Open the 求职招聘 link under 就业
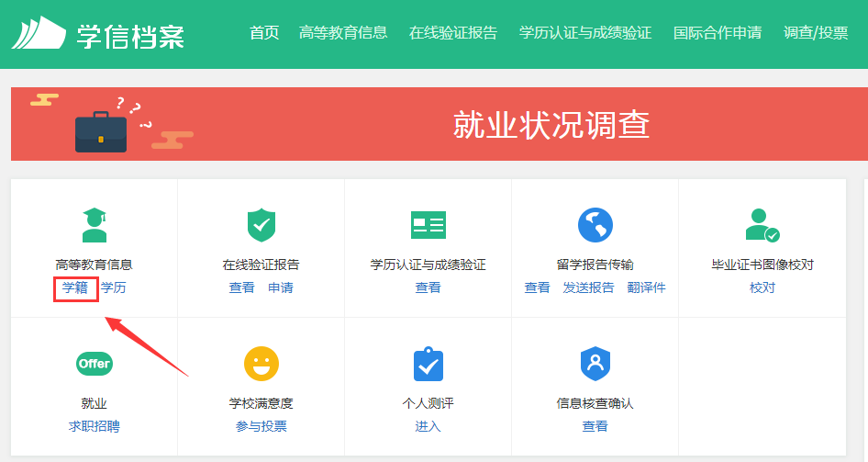868x462 pixels. pos(94,426)
